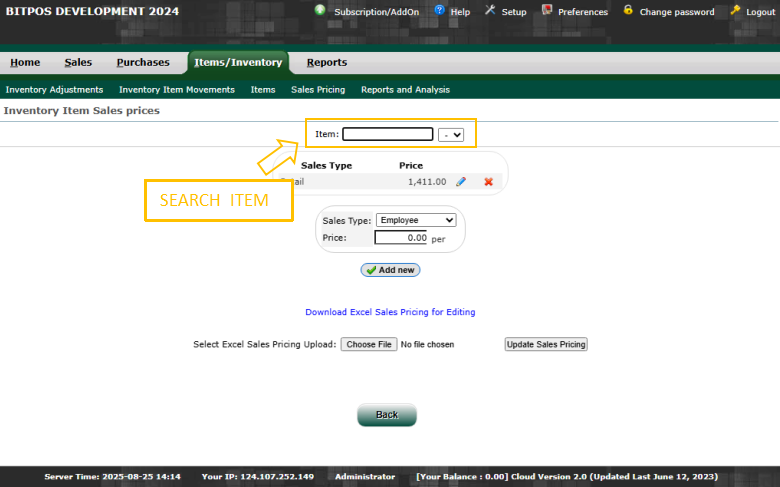Click the Change password lock icon

[628, 10]
